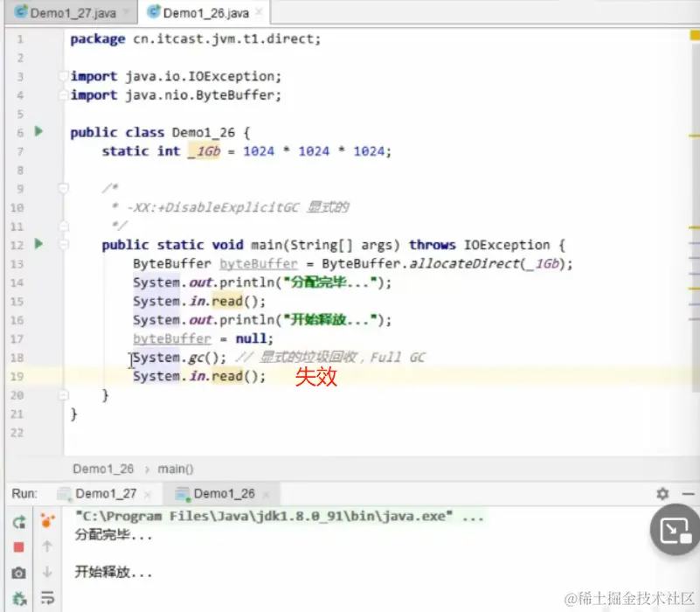Click the import java.nio.ByteBuffer line

click(x=176, y=95)
